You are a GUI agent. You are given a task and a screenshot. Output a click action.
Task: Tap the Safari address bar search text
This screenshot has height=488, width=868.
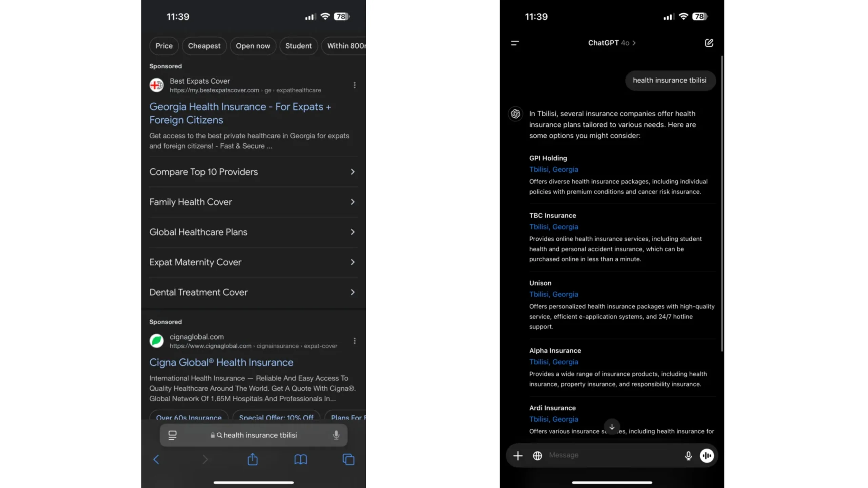(260, 435)
